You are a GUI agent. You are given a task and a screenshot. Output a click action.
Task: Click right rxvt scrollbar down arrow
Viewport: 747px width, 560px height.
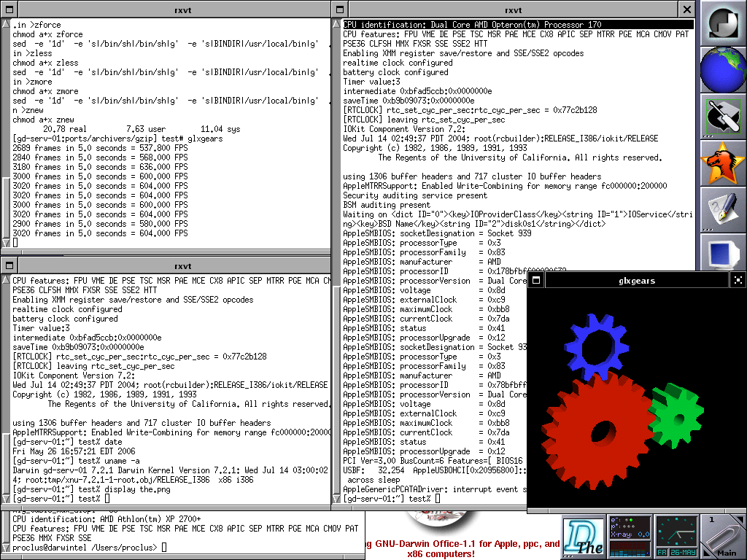click(336, 499)
